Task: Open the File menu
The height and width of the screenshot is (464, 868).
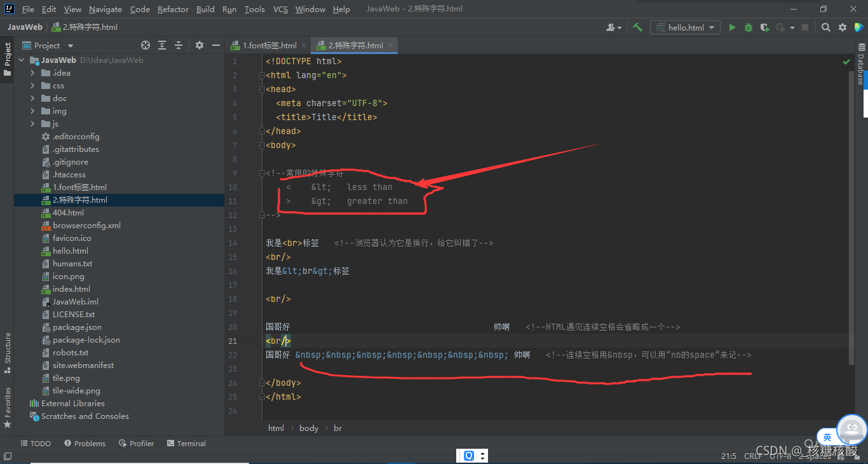Action: [x=28, y=9]
